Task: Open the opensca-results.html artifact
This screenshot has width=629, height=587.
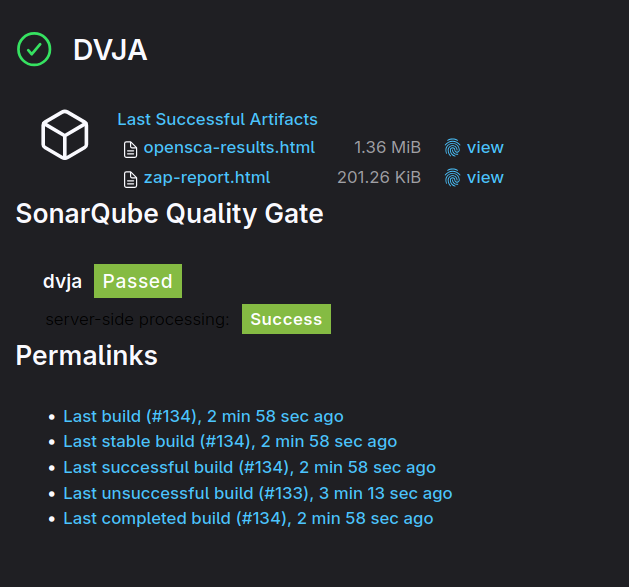Action: [x=229, y=148]
